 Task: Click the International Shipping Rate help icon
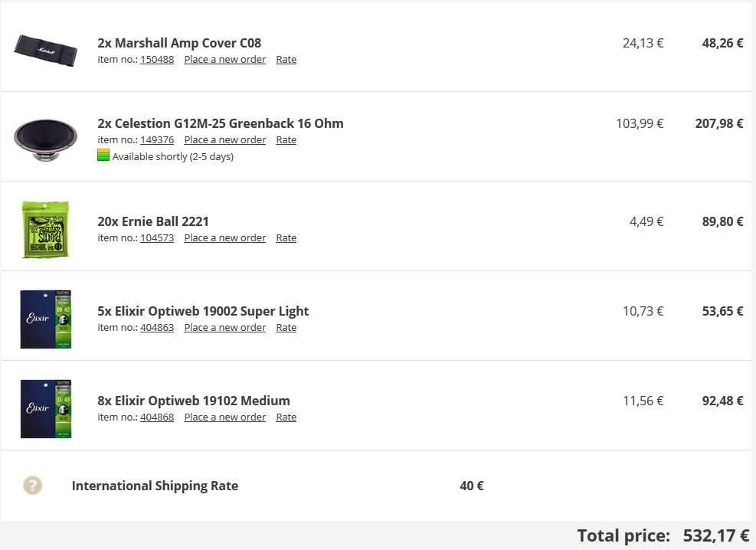(32, 485)
